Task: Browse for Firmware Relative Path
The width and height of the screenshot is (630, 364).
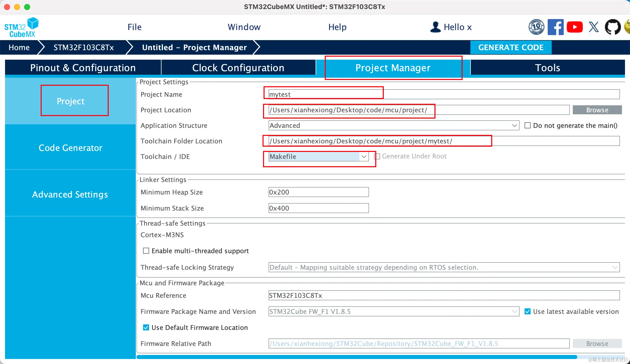Action: pyautogui.click(x=597, y=344)
